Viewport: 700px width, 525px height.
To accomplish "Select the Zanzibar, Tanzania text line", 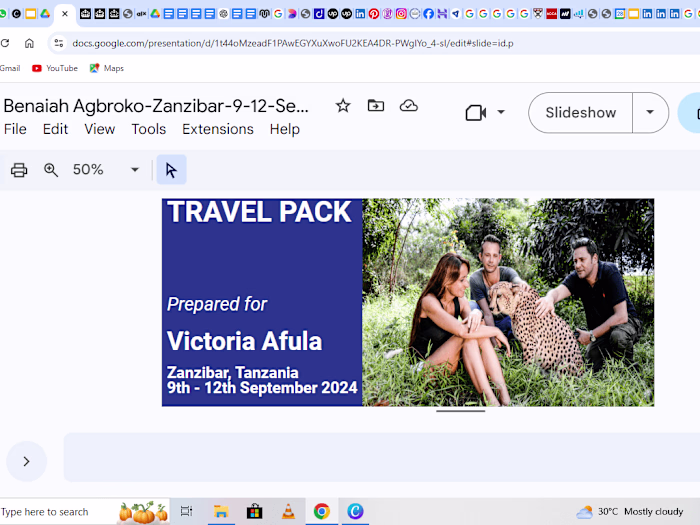I will [233, 372].
